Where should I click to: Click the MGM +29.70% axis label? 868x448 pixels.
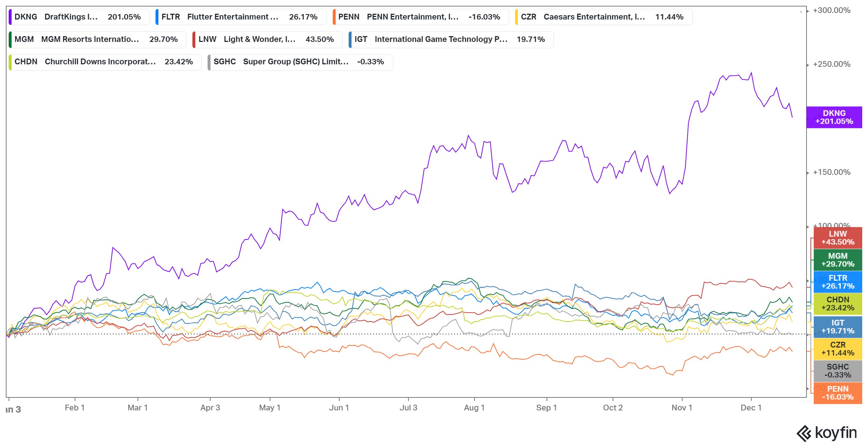coord(838,260)
